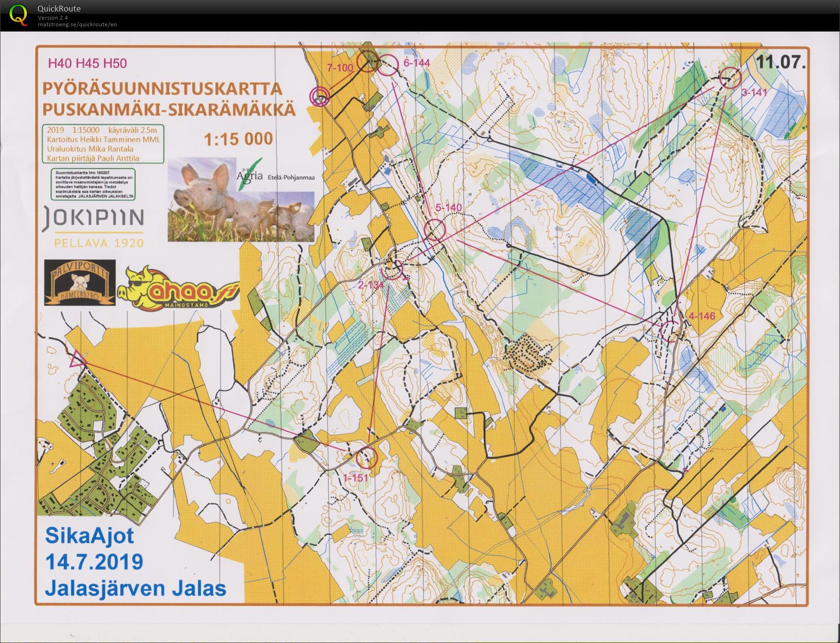840x643 pixels.
Task: Click the Kartan piirtäjä Pauli Anttila line
Action: pyautogui.click(x=93, y=158)
